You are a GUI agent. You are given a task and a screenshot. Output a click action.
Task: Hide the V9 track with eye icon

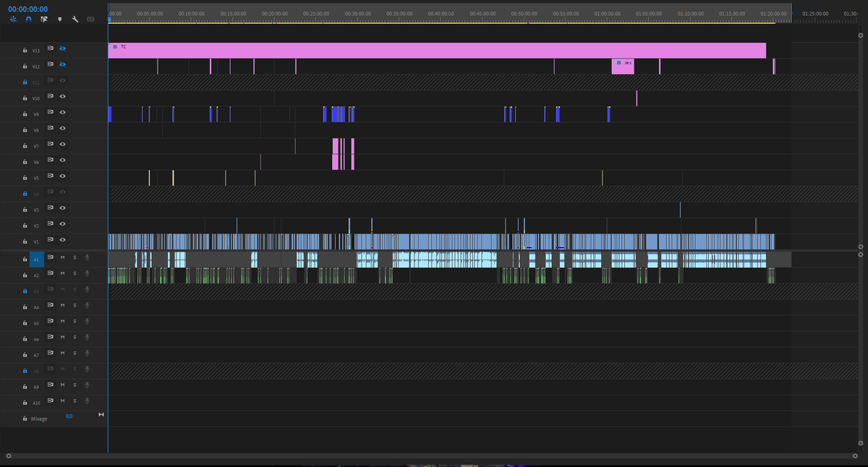click(x=63, y=112)
